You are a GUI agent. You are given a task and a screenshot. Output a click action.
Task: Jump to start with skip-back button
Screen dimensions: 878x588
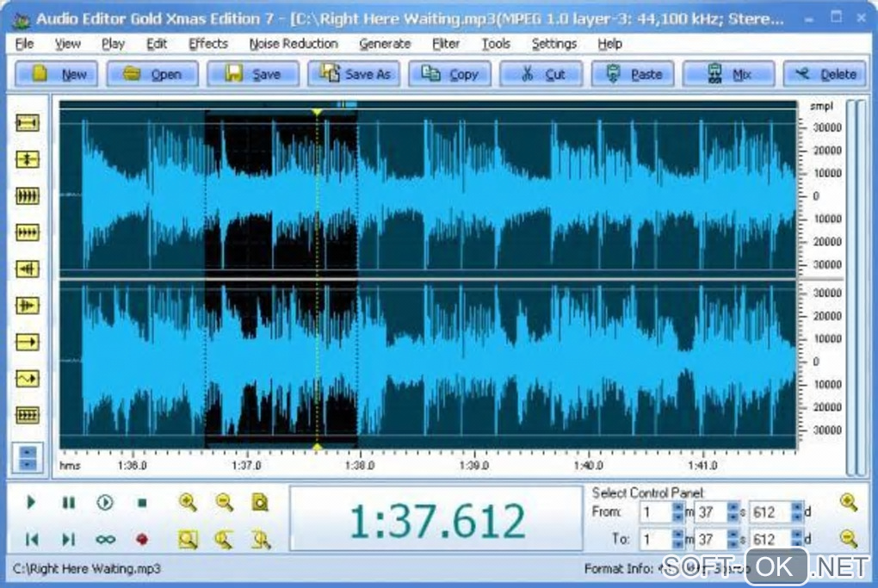(32, 539)
